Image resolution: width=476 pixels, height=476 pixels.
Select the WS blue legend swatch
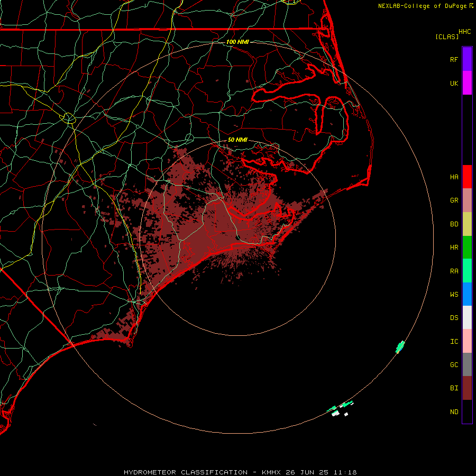coord(467,294)
